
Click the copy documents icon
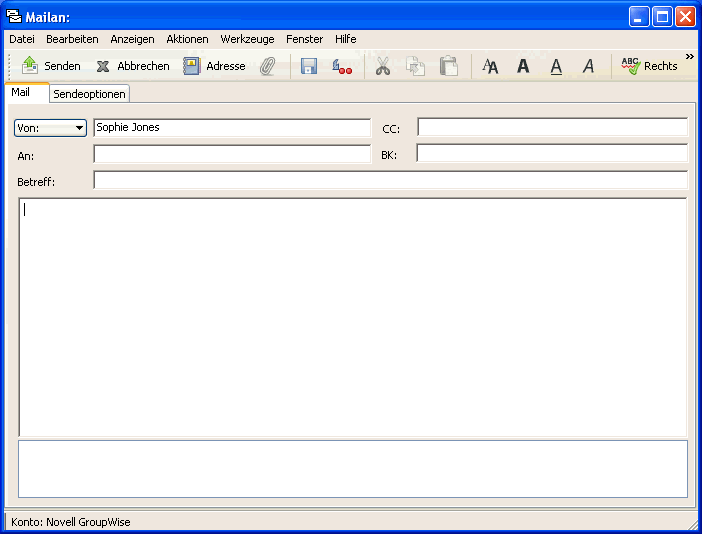[415, 66]
